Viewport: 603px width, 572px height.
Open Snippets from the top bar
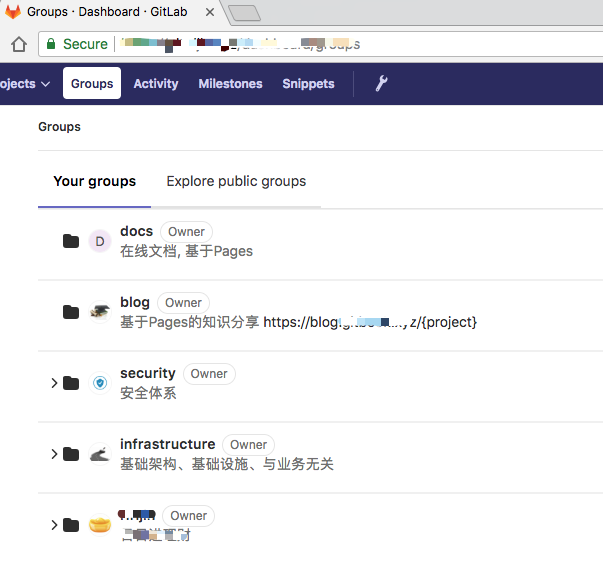point(308,84)
